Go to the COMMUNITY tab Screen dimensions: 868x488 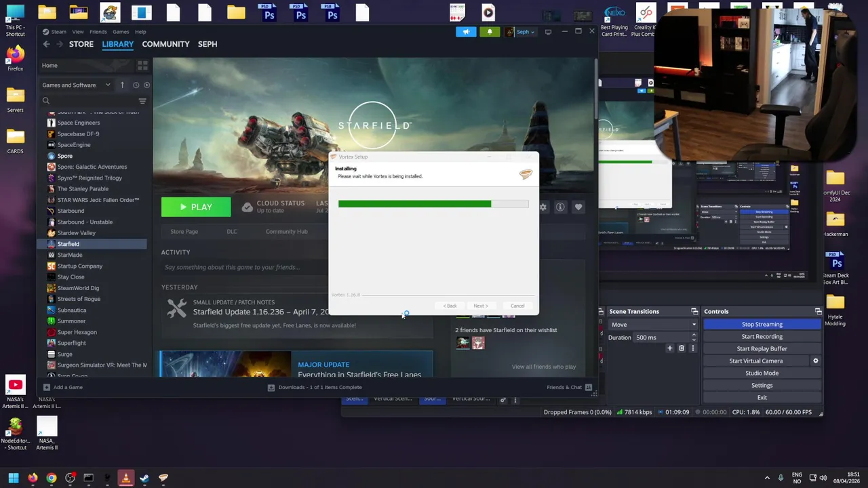coord(165,44)
